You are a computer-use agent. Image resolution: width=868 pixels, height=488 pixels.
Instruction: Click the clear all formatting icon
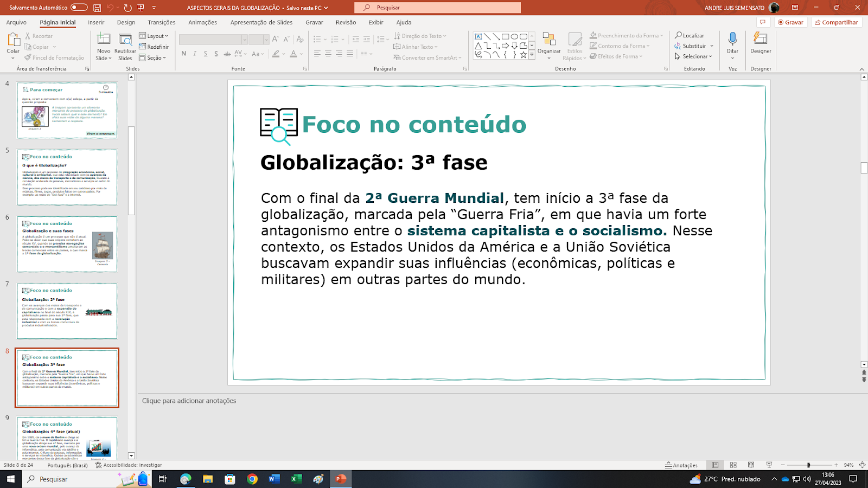(x=300, y=39)
